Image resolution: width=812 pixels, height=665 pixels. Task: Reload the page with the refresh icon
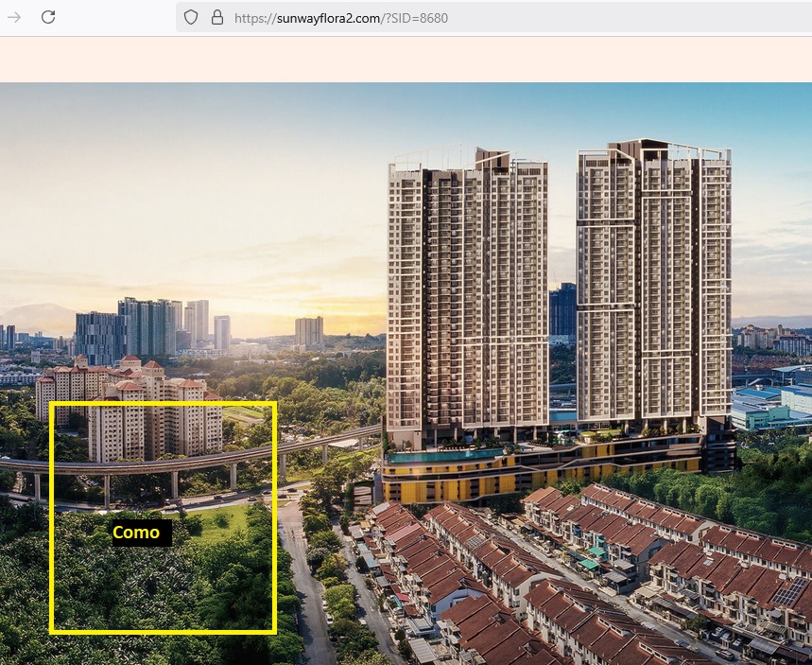(48, 17)
